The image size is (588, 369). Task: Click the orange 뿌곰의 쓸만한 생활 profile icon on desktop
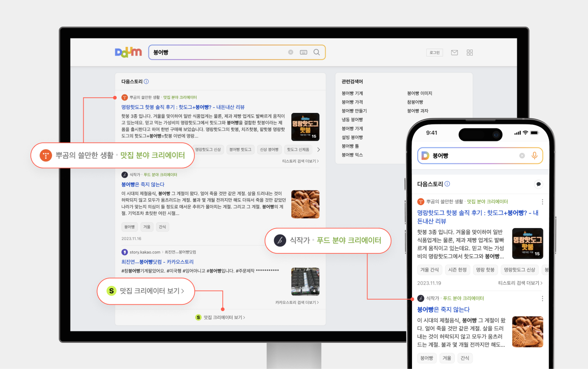coord(124,97)
